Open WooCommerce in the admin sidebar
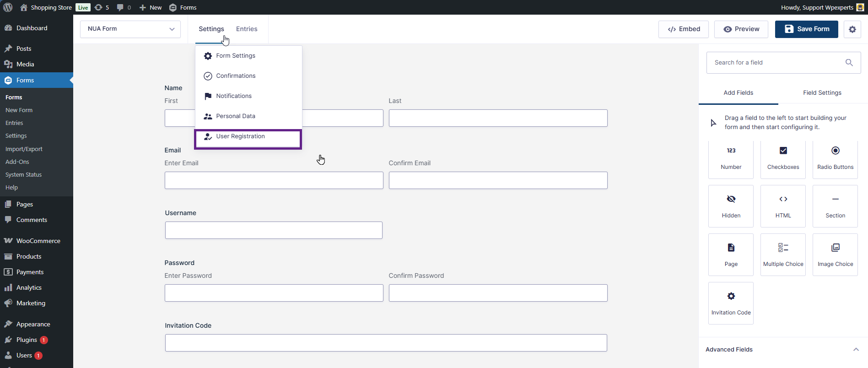 (x=38, y=241)
